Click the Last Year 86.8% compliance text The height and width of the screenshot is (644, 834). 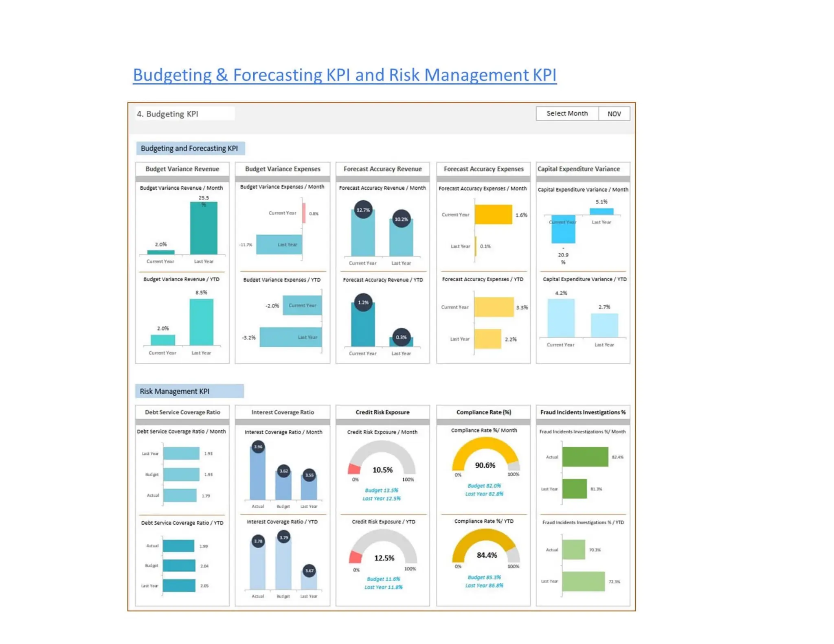click(484, 585)
